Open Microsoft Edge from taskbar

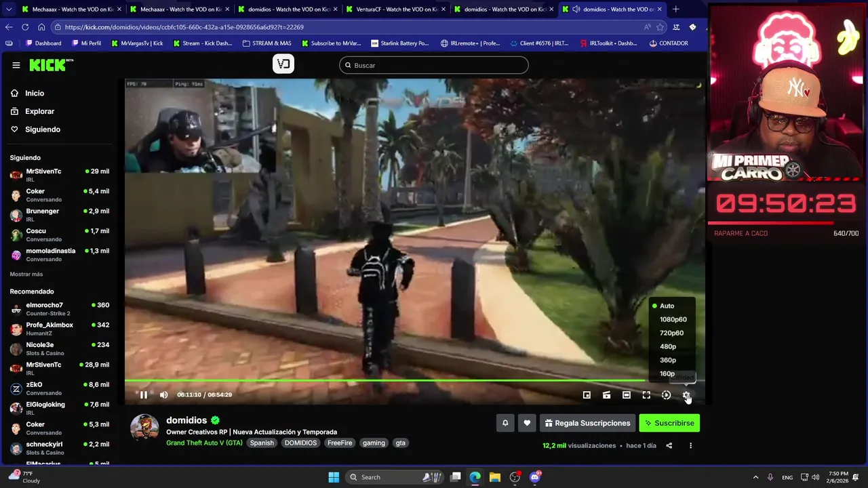475,477
